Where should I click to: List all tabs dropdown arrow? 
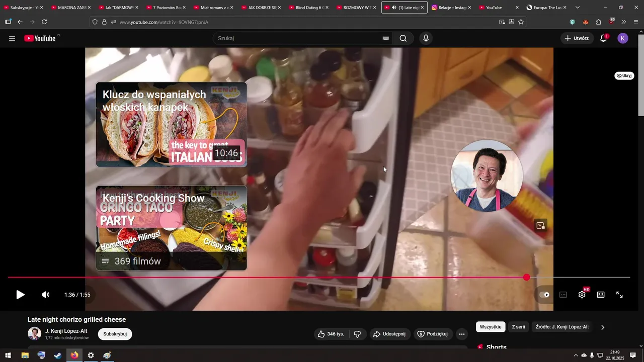577,8
